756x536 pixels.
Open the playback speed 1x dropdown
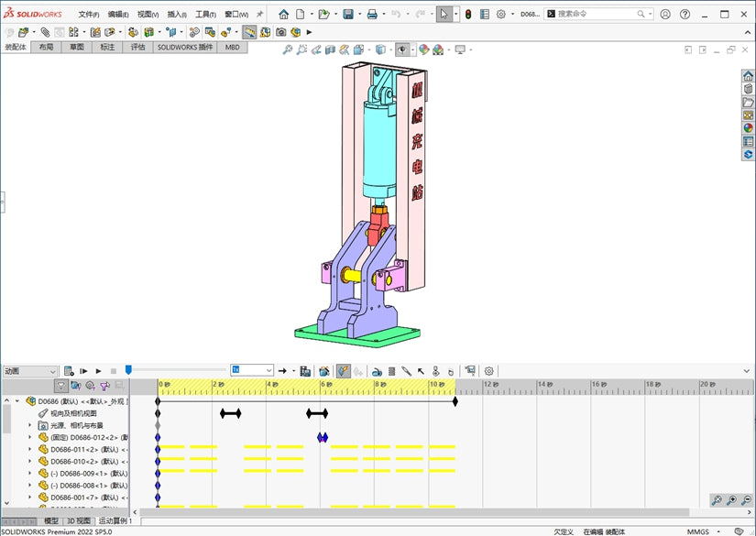pyautogui.click(x=252, y=370)
